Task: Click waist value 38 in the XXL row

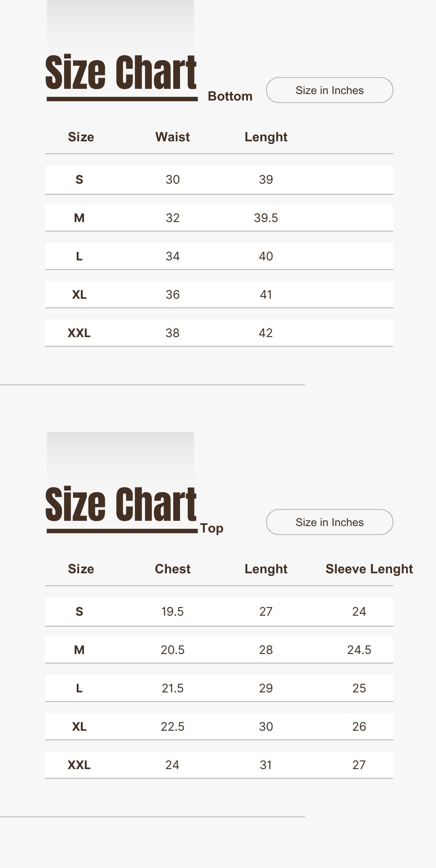Action: (x=172, y=333)
